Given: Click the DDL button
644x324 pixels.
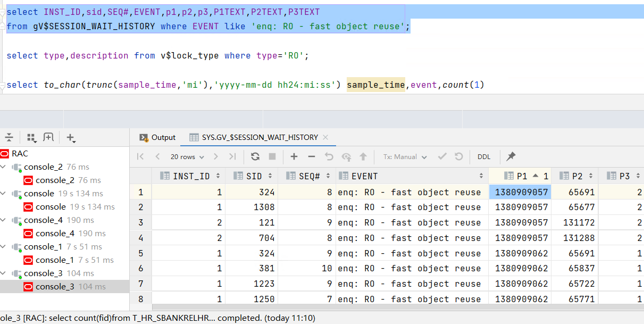Looking at the screenshot, I should pos(484,157).
